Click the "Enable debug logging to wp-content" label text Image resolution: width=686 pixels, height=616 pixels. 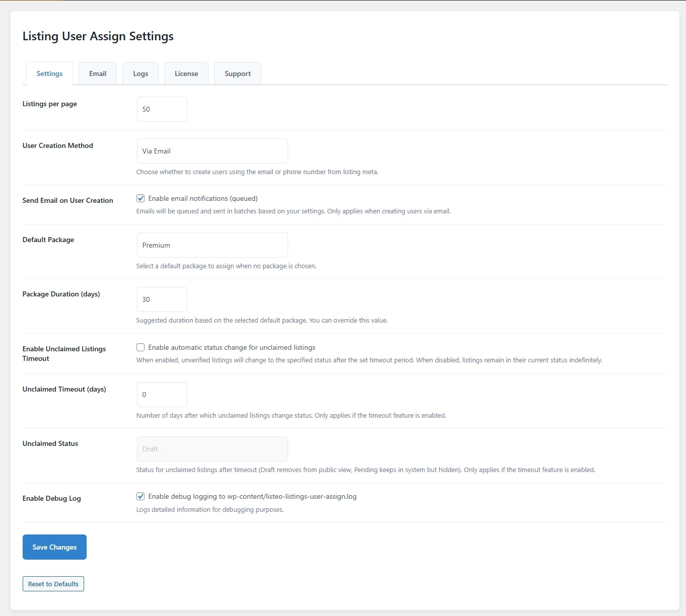(x=252, y=496)
